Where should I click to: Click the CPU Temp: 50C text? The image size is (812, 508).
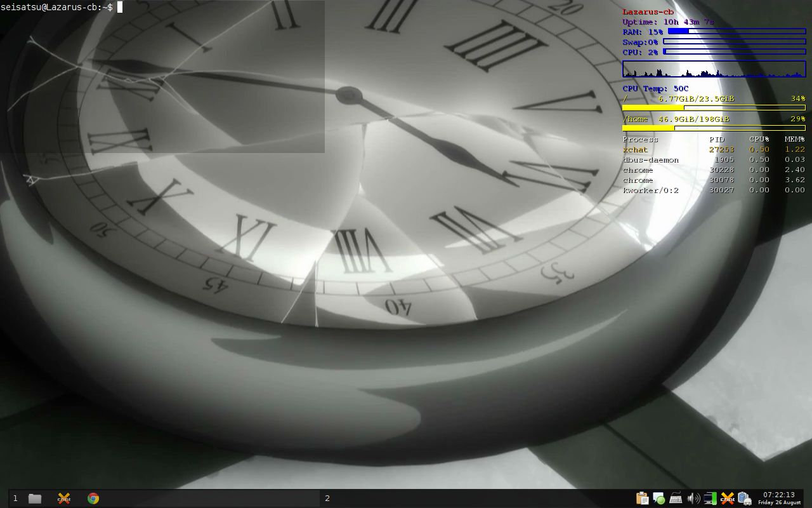(655, 89)
